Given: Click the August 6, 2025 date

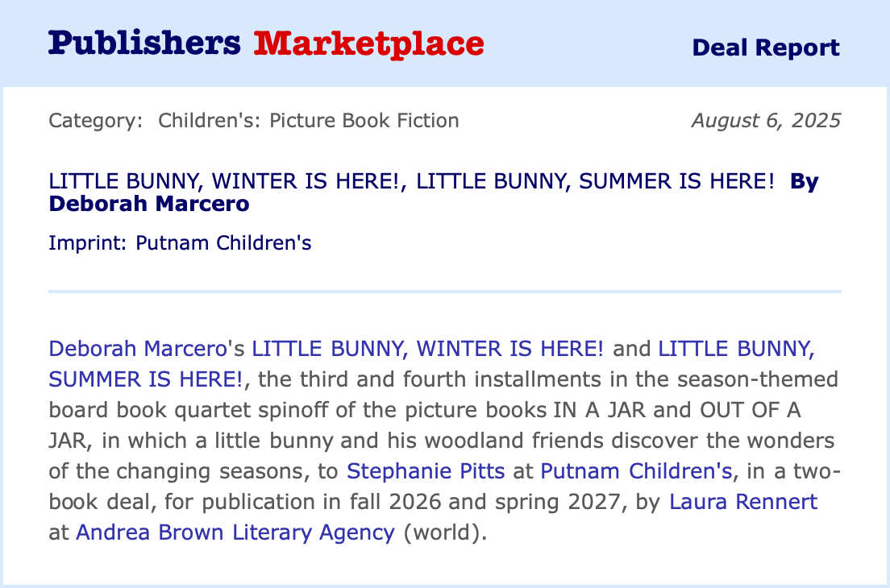Looking at the screenshot, I should (x=766, y=121).
